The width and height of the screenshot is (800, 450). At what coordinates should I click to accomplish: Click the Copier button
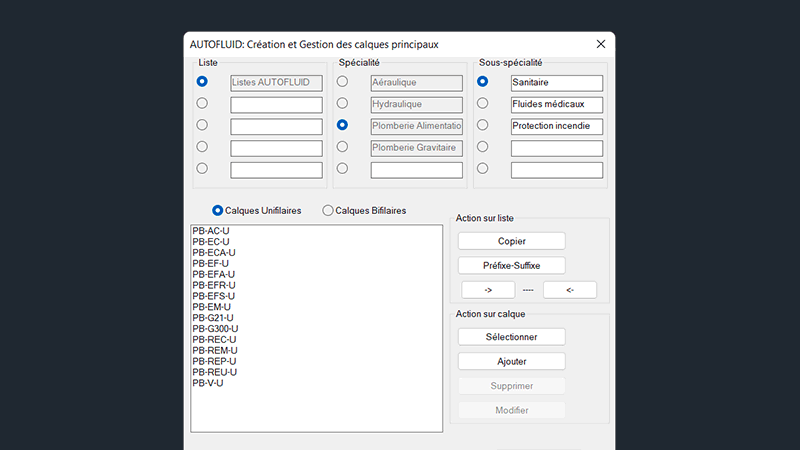coord(512,241)
